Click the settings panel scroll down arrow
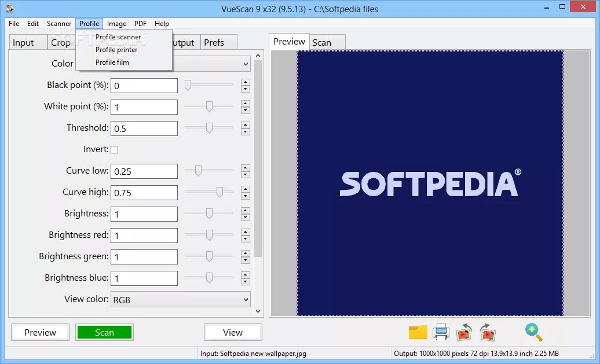This screenshot has width=600, height=364. tap(258, 311)
